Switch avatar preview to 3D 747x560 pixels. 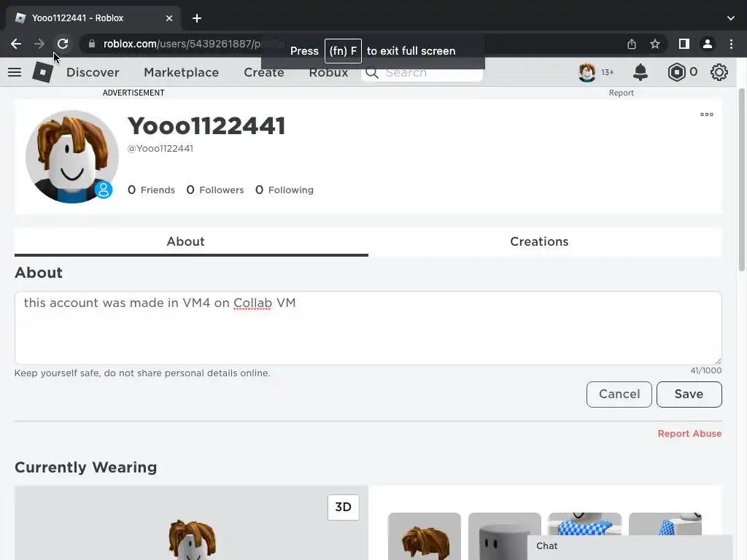pos(343,507)
